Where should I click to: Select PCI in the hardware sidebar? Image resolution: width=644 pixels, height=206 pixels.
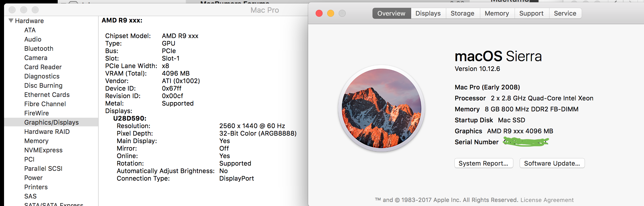[29, 159]
